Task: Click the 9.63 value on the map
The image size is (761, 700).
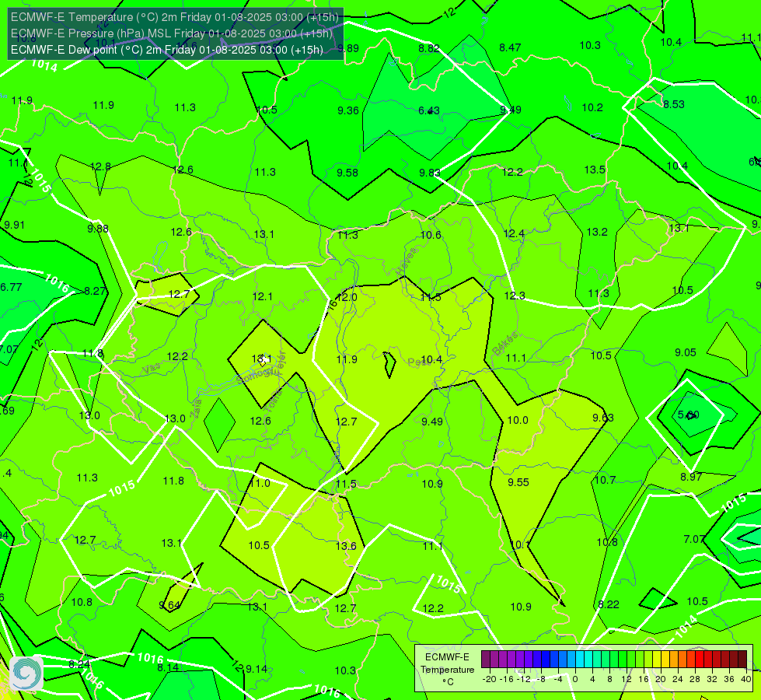Action: [x=603, y=418]
